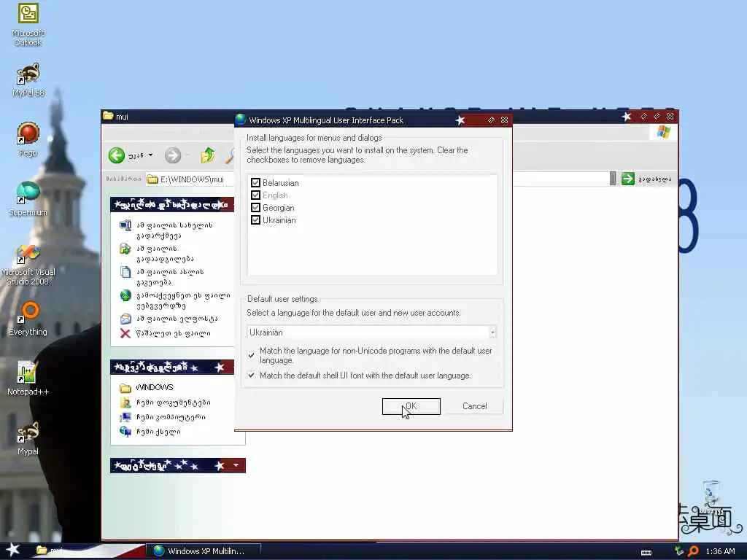This screenshot has height=560, width=747.
Task: Click the rename this file task icon
Action: [125, 225]
